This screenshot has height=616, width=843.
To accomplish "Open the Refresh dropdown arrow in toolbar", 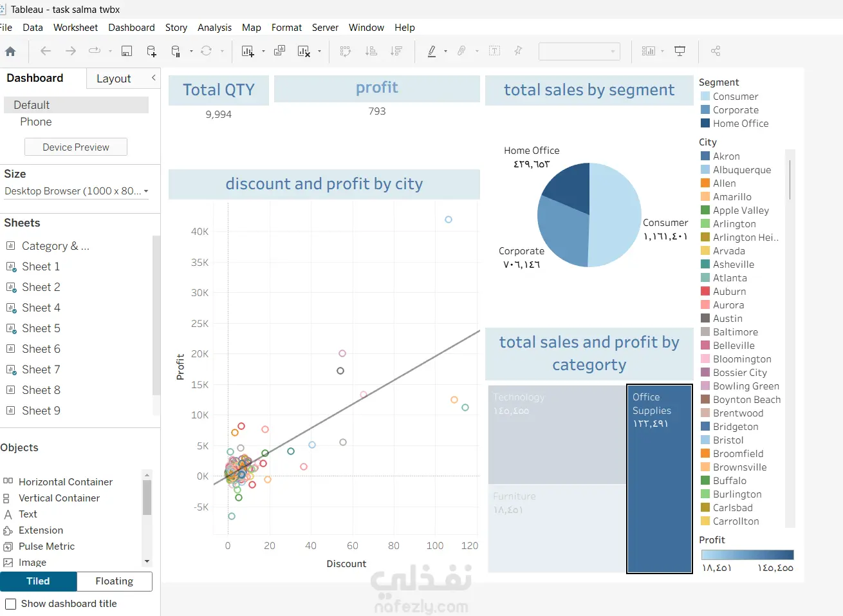I will pos(222,51).
